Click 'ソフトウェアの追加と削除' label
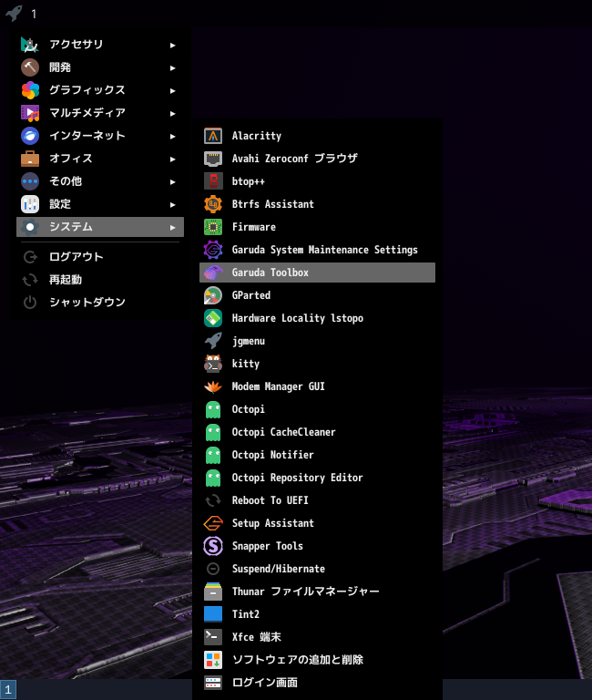This screenshot has height=700, width=592. (298, 659)
